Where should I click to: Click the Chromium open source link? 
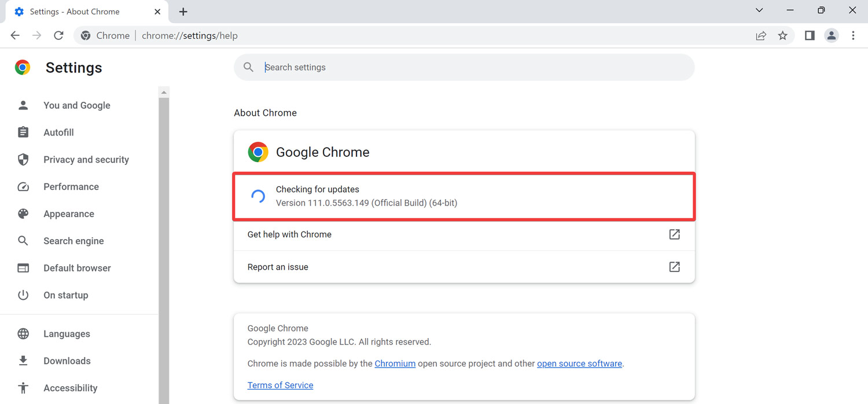coord(395,363)
